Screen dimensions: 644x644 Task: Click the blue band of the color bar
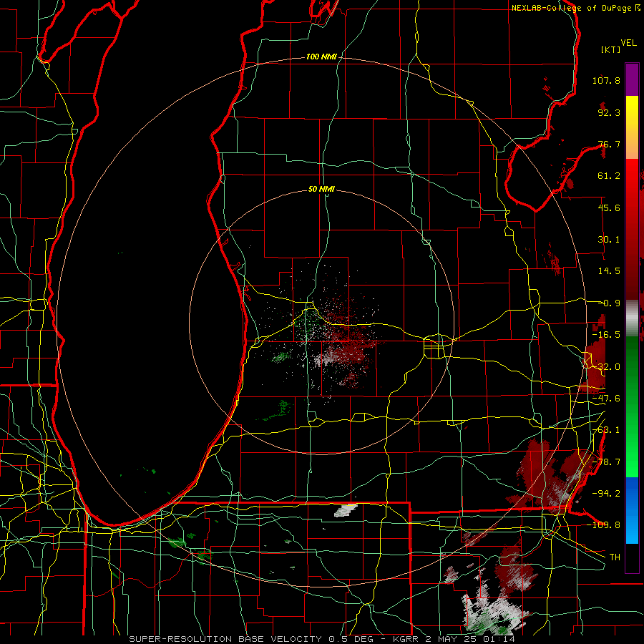click(x=632, y=510)
